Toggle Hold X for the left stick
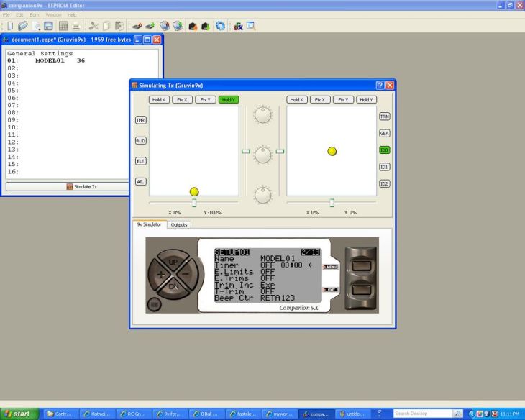 click(x=159, y=99)
